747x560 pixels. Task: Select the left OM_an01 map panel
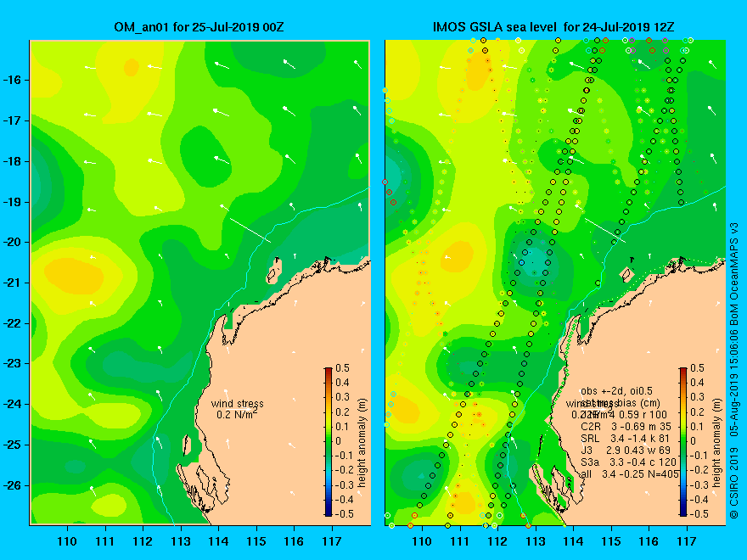pyautogui.click(x=200, y=283)
